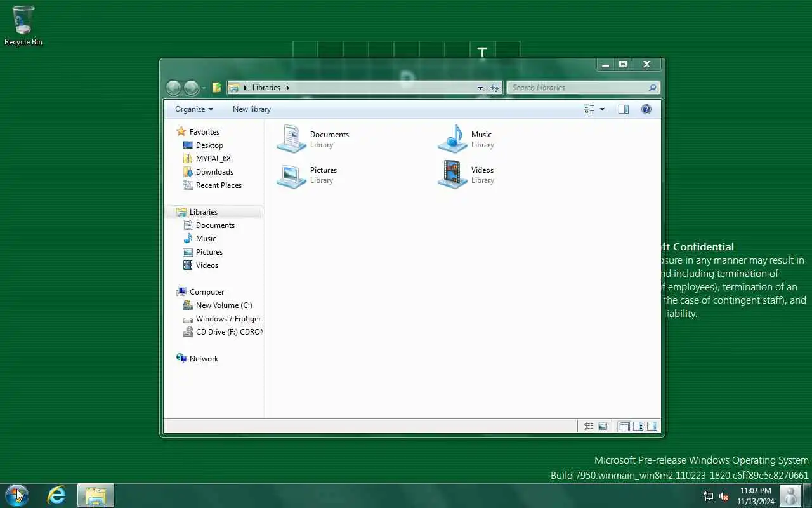Open Recycle Bin on desktop
The height and width of the screenshot is (508, 812).
[23, 25]
